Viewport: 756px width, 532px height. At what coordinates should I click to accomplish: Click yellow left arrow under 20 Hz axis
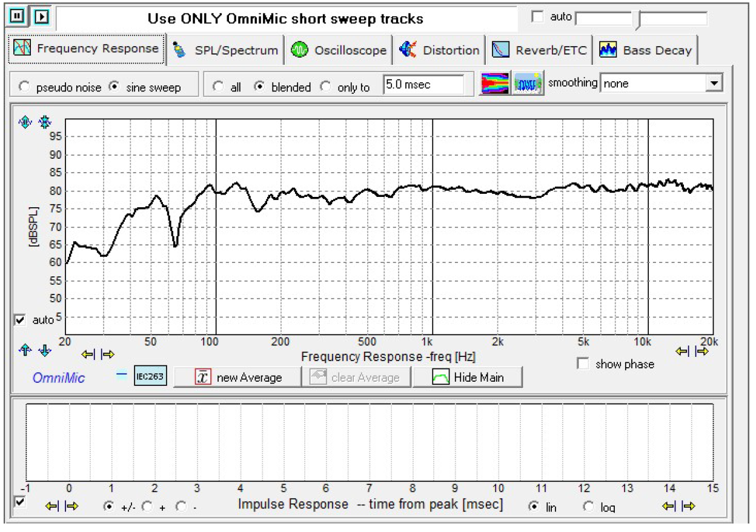(x=89, y=354)
